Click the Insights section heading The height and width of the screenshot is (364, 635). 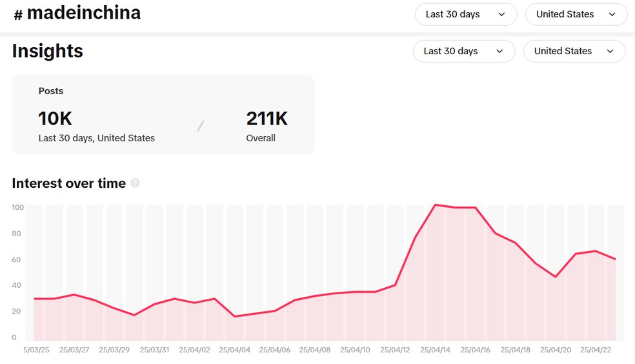[47, 51]
